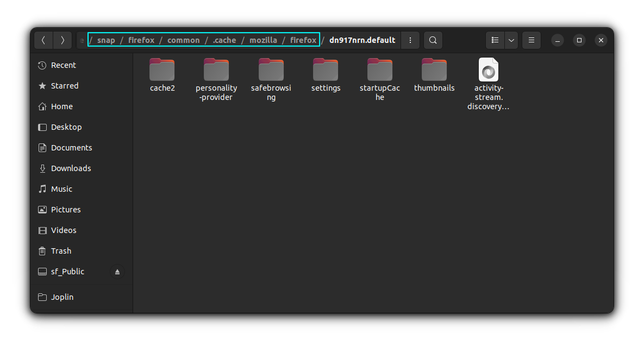Jump to snap via the breadcrumb
This screenshot has height=346, width=644.
click(106, 40)
